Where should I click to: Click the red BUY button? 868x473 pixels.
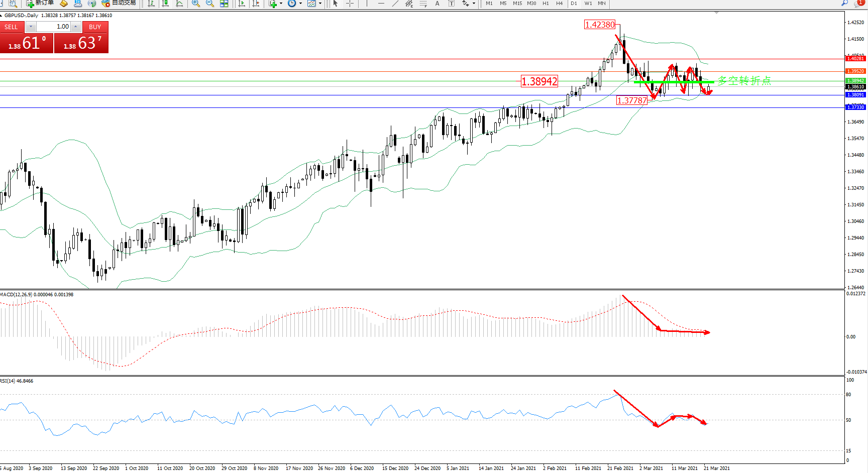pyautogui.click(x=95, y=27)
